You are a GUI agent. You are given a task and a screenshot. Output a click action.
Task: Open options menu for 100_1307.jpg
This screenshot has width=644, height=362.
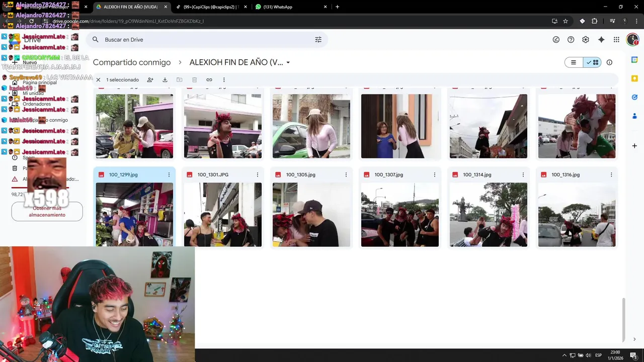435,174
